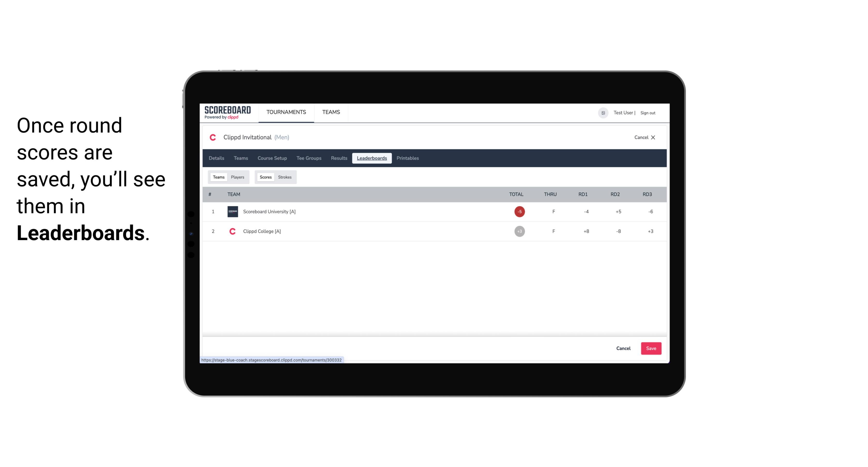Open the Details tournament tab

(x=216, y=158)
